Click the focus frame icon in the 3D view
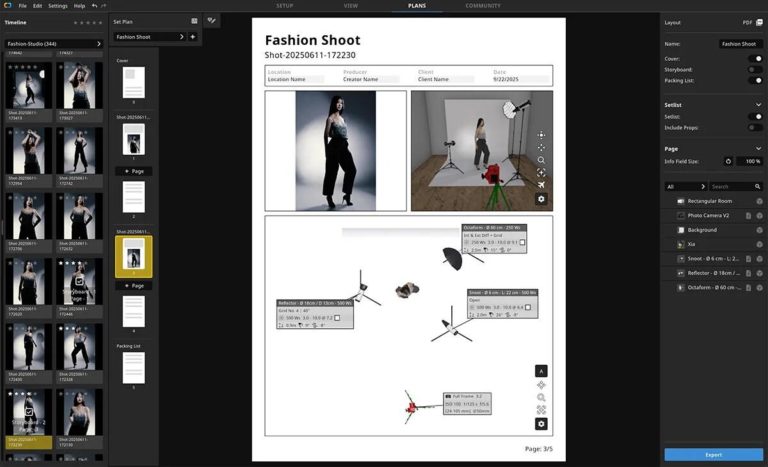 coord(541,172)
